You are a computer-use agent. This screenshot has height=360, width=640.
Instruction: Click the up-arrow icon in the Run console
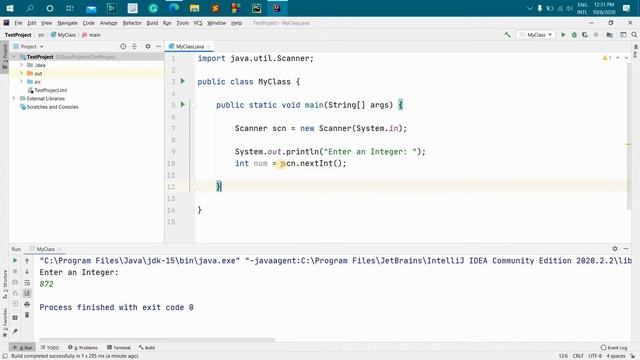coord(27,260)
